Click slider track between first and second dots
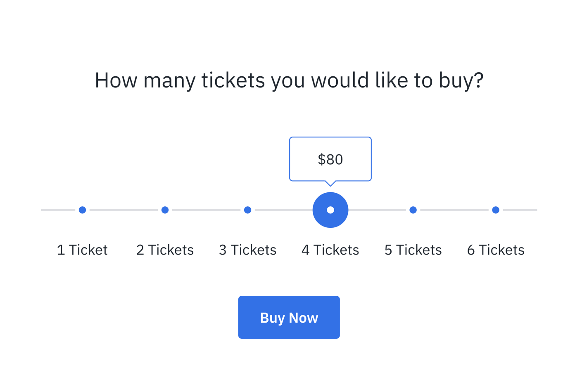575x392 pixels. (124, 210)
